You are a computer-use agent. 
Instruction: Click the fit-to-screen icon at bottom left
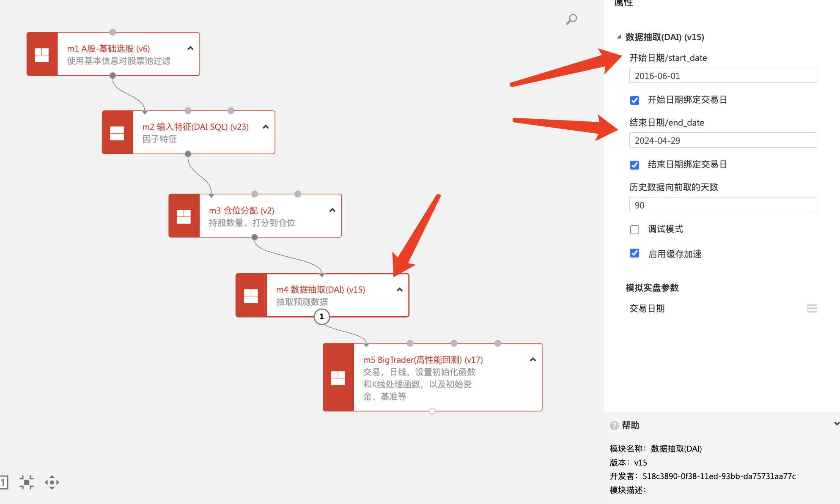point(26,482)
